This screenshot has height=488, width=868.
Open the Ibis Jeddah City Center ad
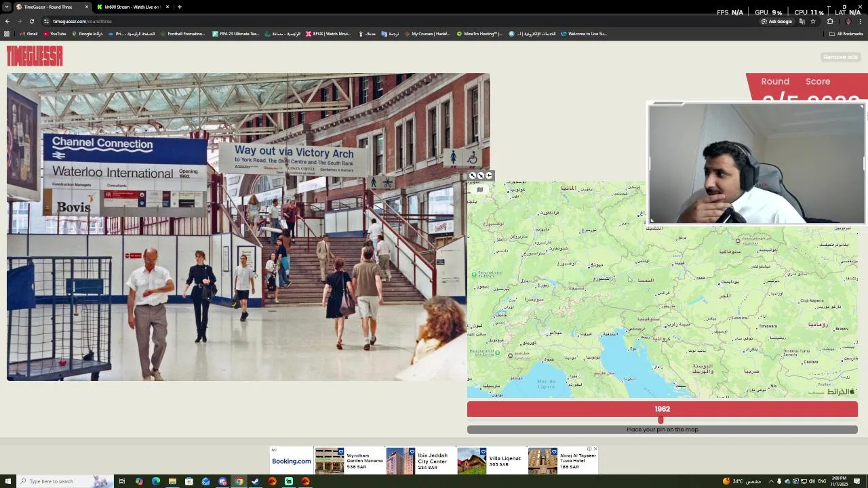tap(420, 461)
